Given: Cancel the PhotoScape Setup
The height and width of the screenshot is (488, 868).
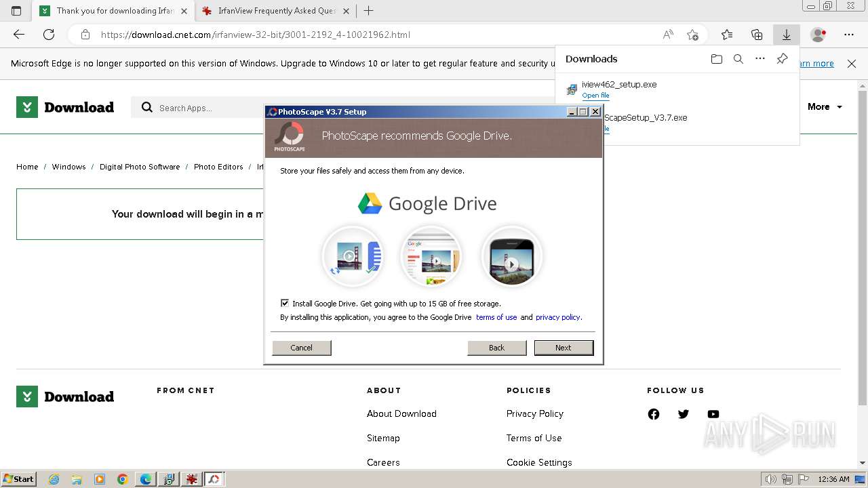Looking at the screenshot, I should pos(302,348).
